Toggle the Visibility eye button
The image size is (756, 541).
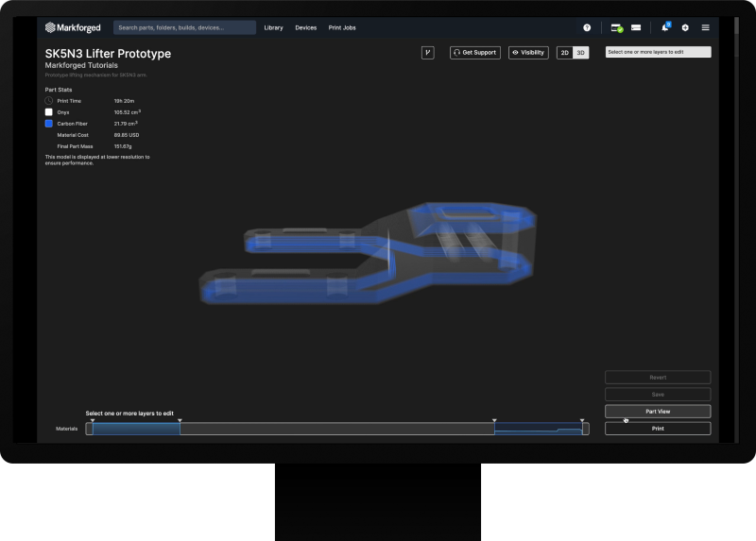[528, 53]
